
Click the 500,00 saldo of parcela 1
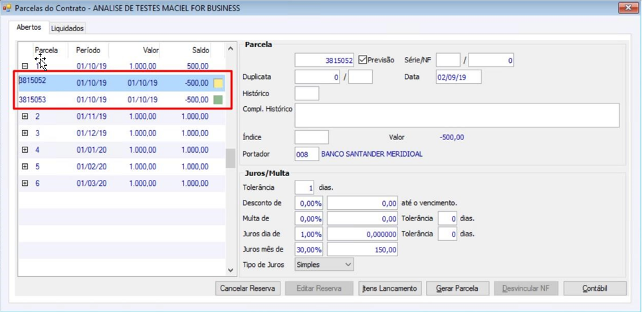(197, 66)
